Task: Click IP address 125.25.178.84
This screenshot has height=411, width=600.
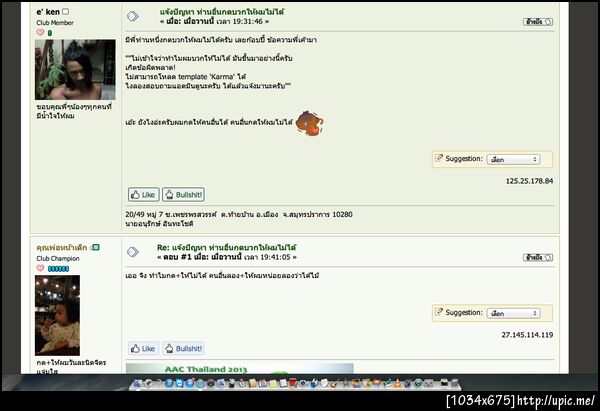Action: (x=529, y=181)
